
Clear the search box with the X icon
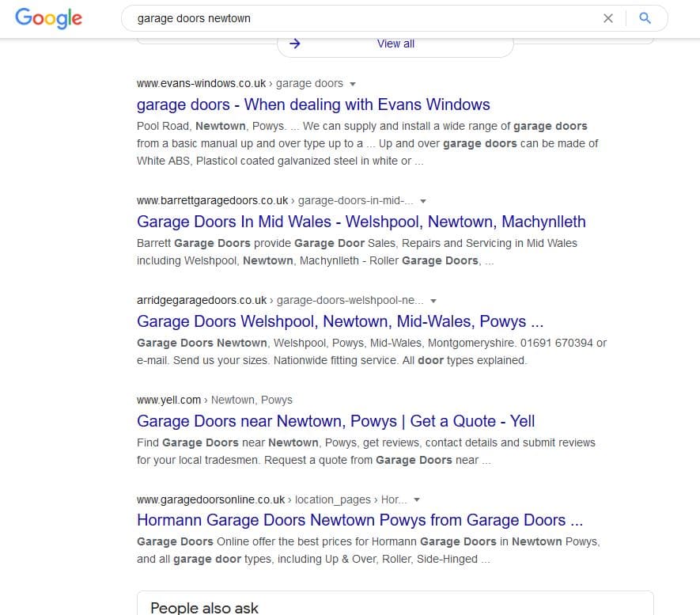click(608, 18)
